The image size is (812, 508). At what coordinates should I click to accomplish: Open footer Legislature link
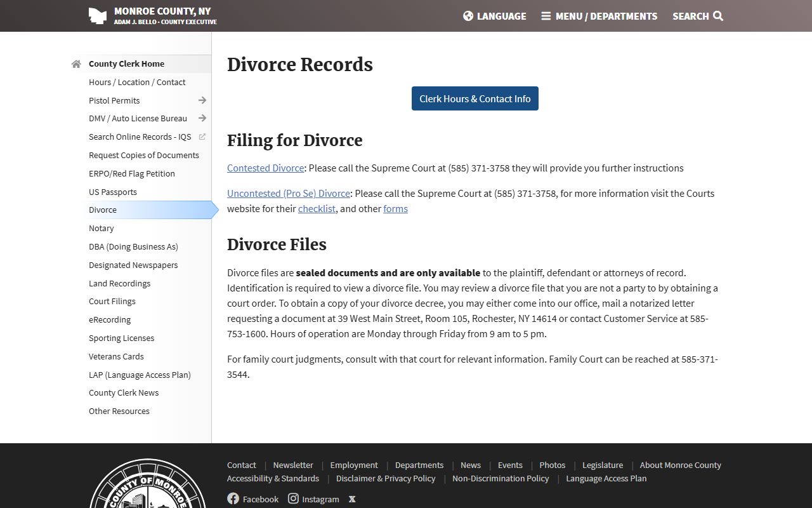603,465
